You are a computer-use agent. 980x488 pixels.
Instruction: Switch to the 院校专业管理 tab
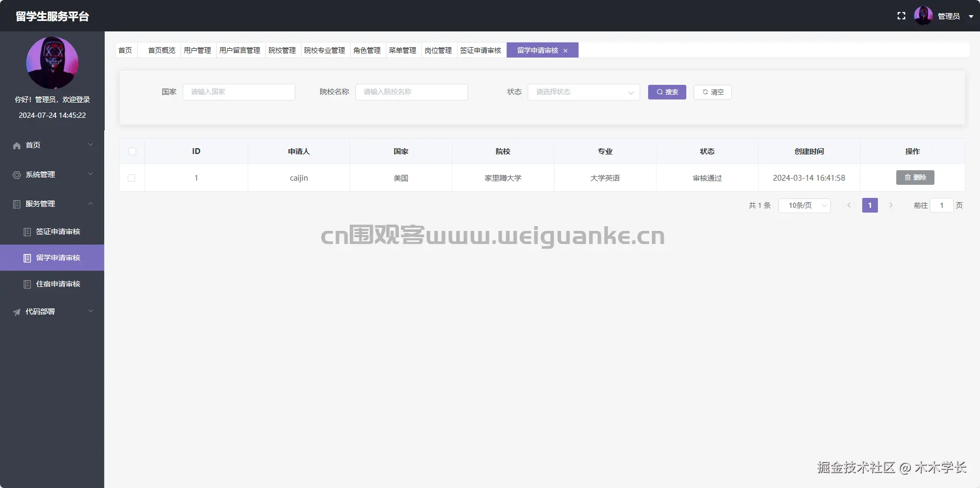pyautogui.click(x=325, y=50)
